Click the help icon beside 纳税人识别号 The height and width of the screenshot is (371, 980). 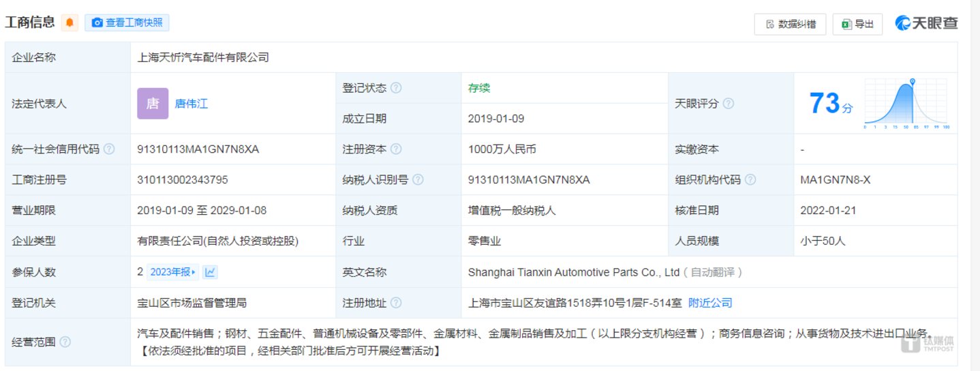(x=418, y=180)
